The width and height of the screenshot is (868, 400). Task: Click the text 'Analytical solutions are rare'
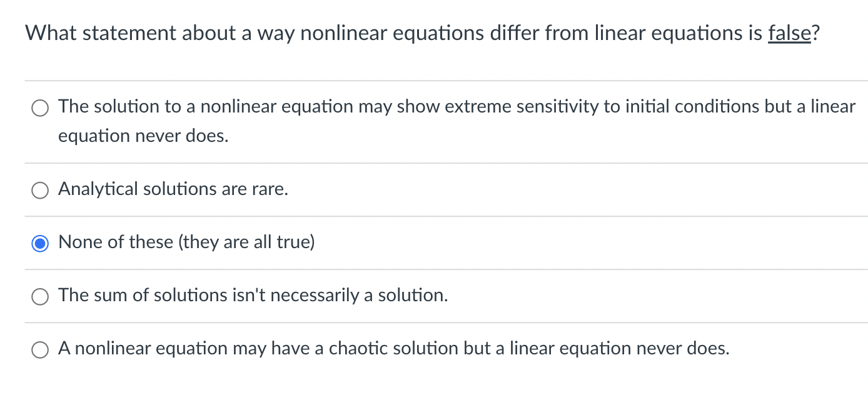pos(173,189)
